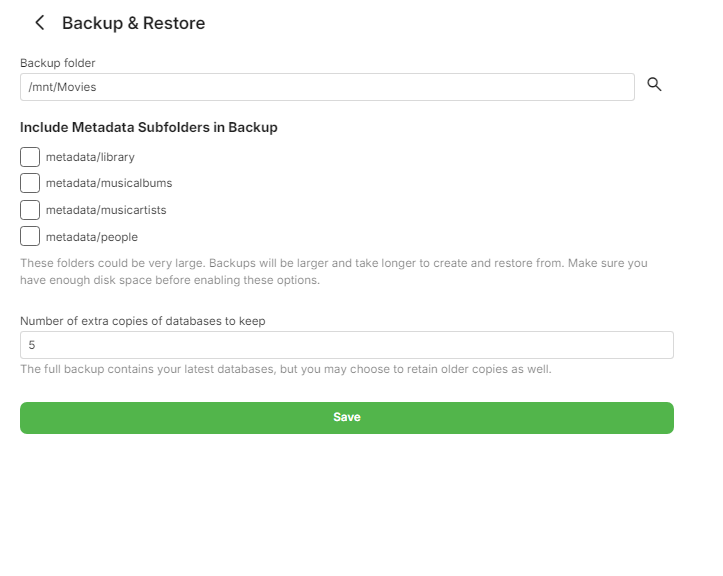
Task: Click the 'These folders could be very large' hint
Action: click(333, 263)
